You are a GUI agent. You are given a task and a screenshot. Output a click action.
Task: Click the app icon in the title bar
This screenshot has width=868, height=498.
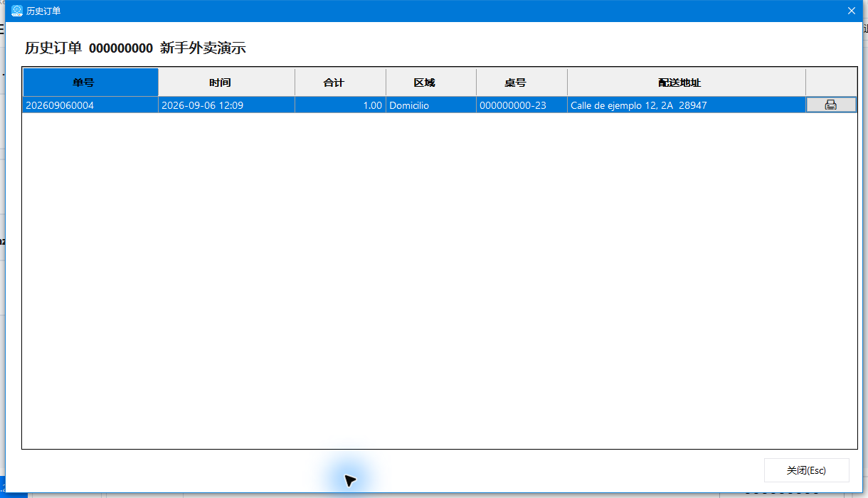(x=17, y=11)
